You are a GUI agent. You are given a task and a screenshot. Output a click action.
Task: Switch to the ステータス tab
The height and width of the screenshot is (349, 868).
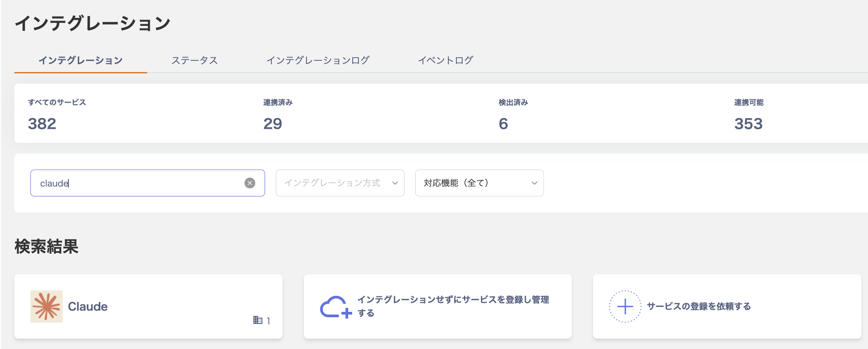coord(194,60)
